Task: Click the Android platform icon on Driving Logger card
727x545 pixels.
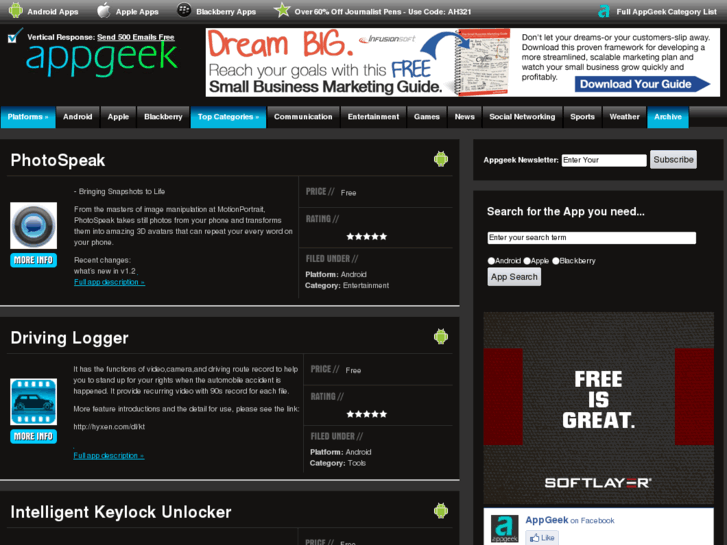Action: pos(440,337)
